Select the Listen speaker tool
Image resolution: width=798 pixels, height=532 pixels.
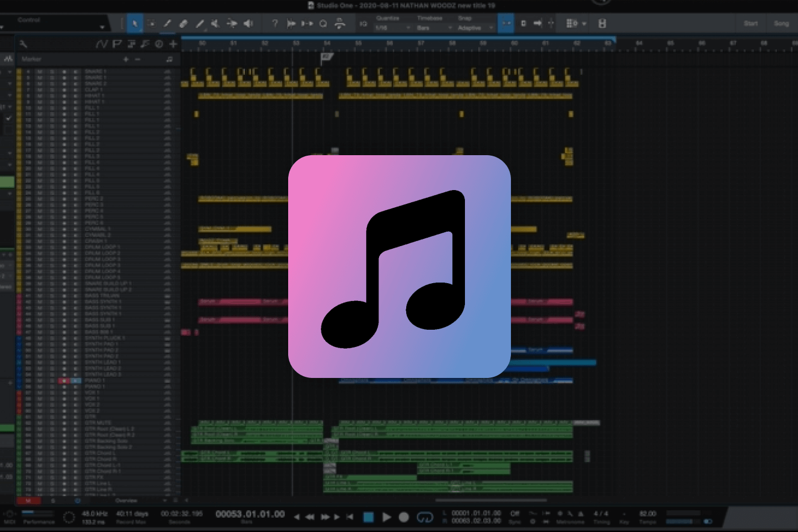pyautogui.click(x=248, y=24)
